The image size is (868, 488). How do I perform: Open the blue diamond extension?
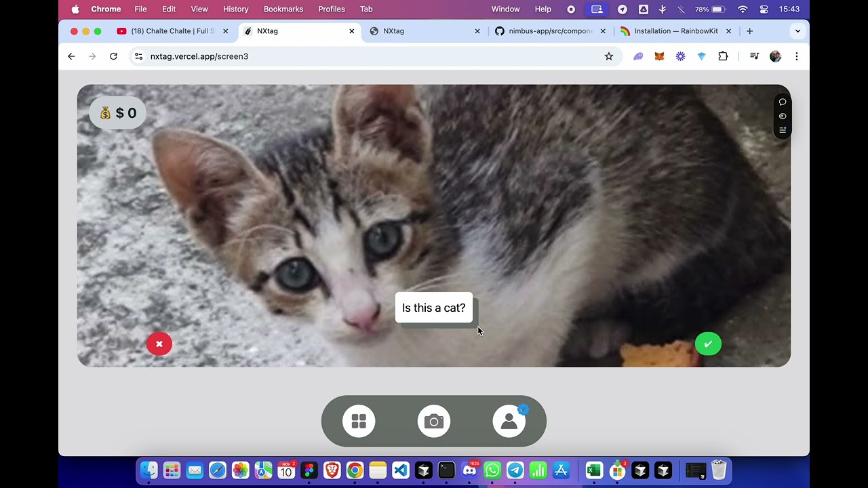(x=702, y=56)
